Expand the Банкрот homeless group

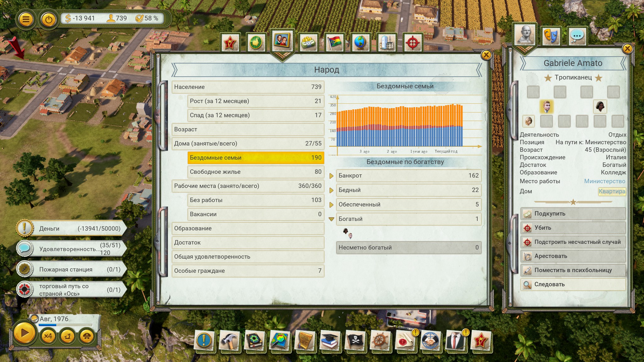[331, 176]
